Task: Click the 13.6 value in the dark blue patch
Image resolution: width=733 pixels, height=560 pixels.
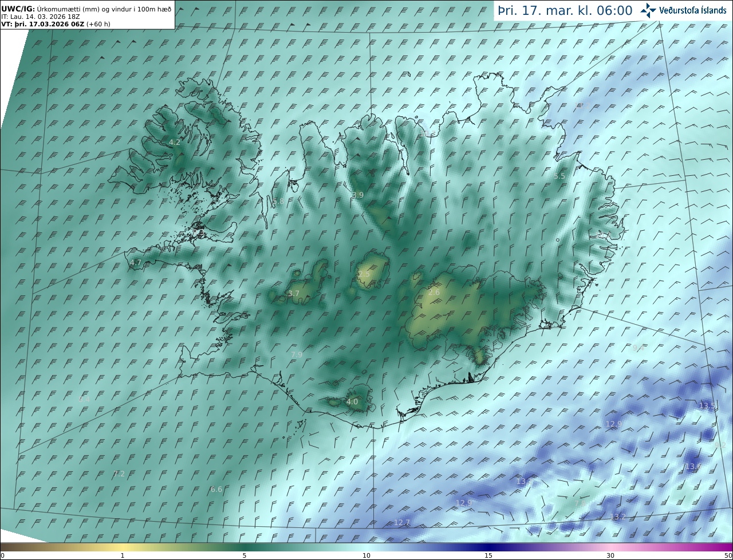Action: pyautogui.click(x=693, y=467)
